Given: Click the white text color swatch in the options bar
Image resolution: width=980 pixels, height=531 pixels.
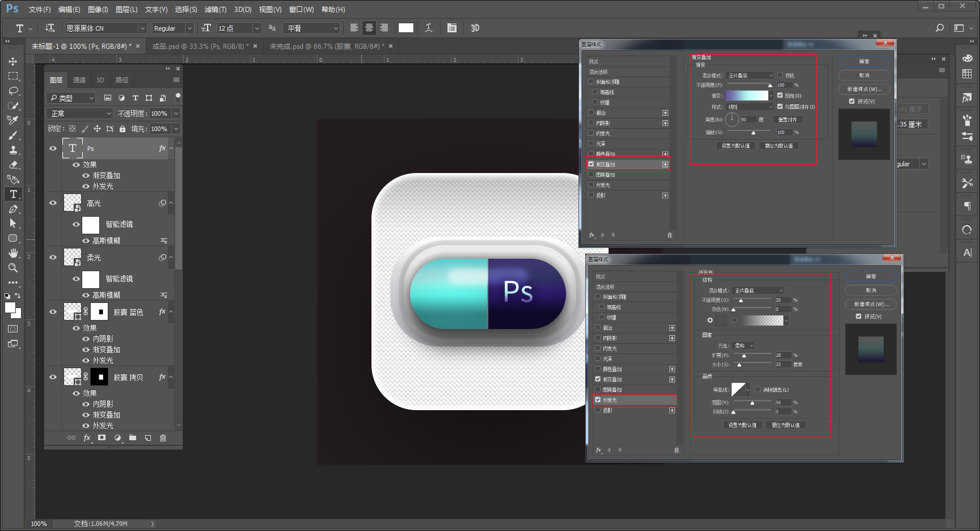Looking at the screenshot, I should (x=406, y=28).
